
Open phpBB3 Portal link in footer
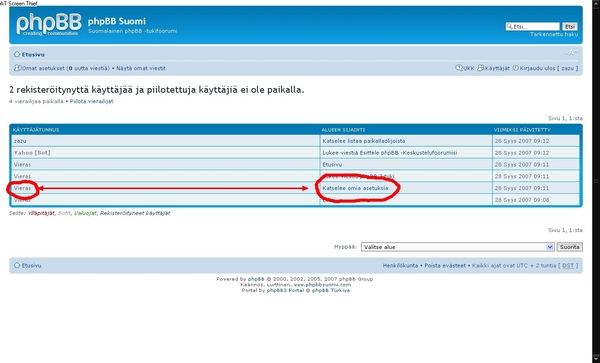coord(285,290)
